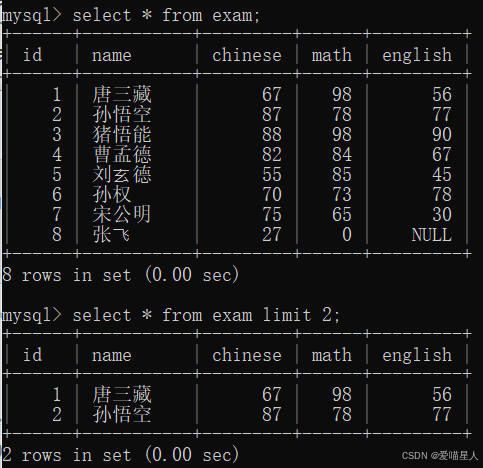
Task: Click the mysql> prompt before "select * from exam;"
Action: pos(32,16)
